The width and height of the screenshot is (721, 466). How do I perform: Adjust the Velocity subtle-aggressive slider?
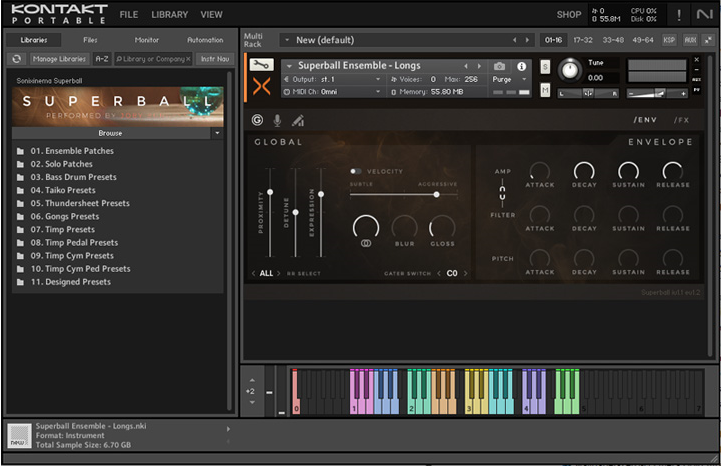436,195
